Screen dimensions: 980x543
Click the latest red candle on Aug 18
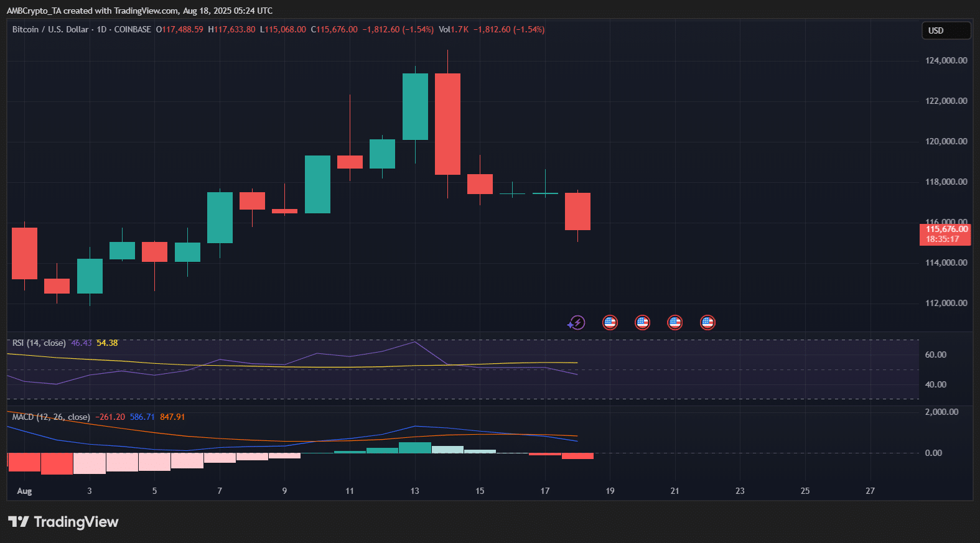[577, 211]
